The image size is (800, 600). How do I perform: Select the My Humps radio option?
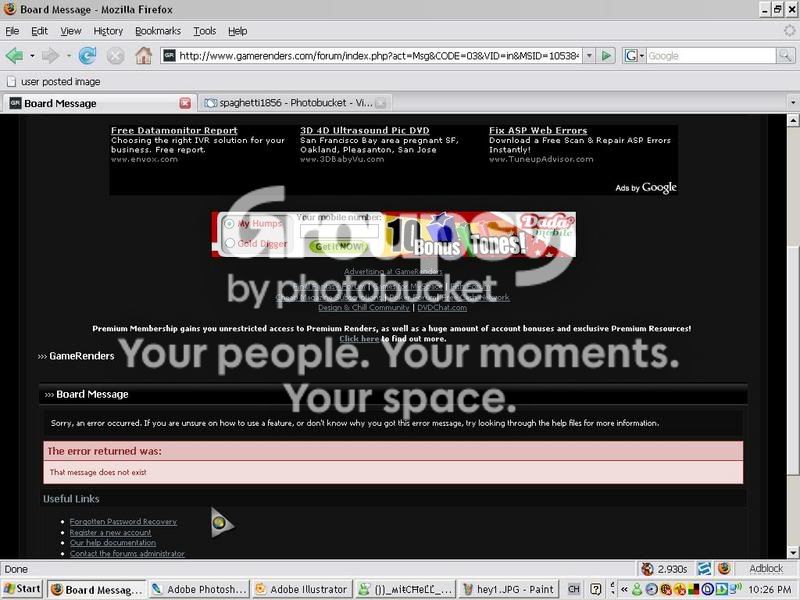tap(229, 223)
